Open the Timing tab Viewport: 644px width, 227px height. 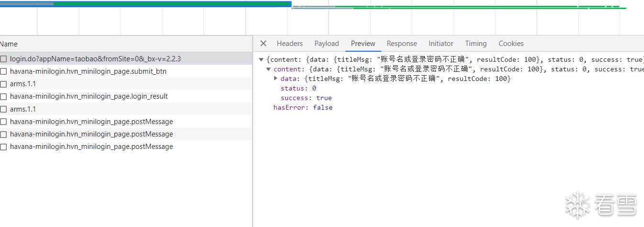(x=476, y=44)
